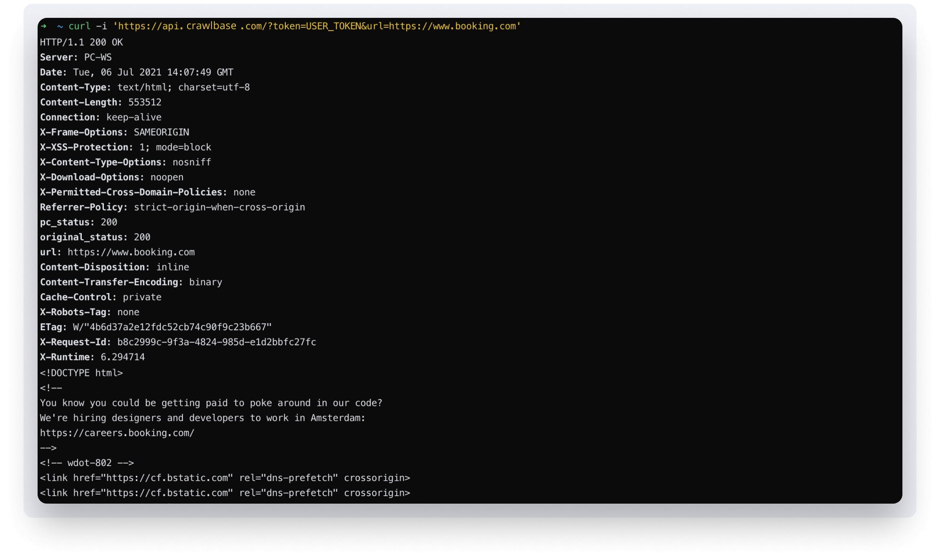Click the 'Content-Disposition: inline' line
Screen dimensions: 940x560
pos(115,267)
